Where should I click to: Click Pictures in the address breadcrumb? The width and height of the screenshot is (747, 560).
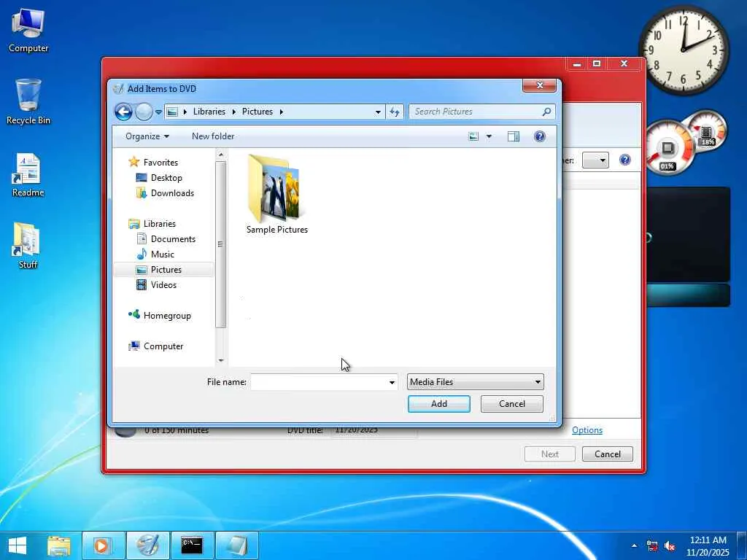[x=258, y=112]
